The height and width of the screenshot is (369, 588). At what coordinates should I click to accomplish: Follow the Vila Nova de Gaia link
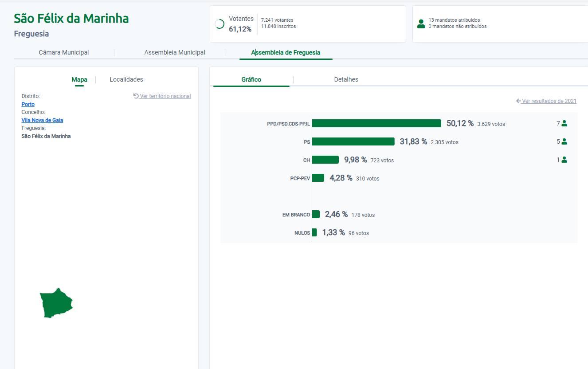pos(42,120)
